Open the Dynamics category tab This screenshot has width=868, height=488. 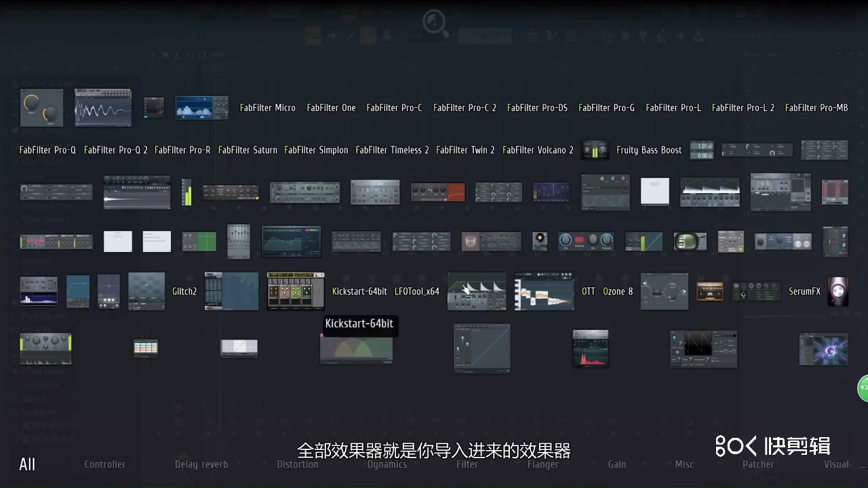[387, 464]
